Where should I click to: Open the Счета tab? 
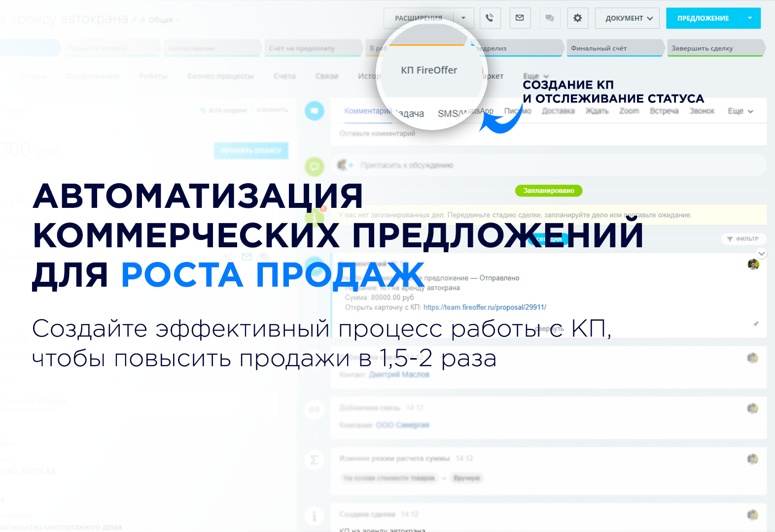point(284,76)
